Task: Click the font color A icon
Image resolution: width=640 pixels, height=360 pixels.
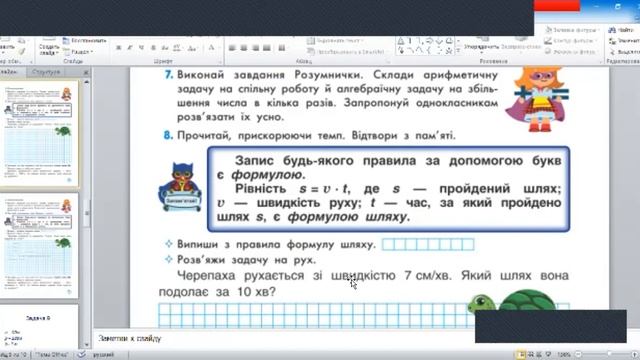Action: click(x=211, y=48)
